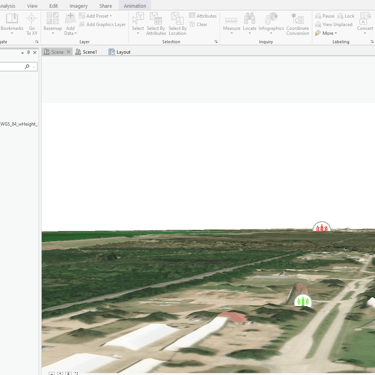Switch to the Imagery ribbon tab
Viewport: 375px width, 375px height.
click(78, 6)
